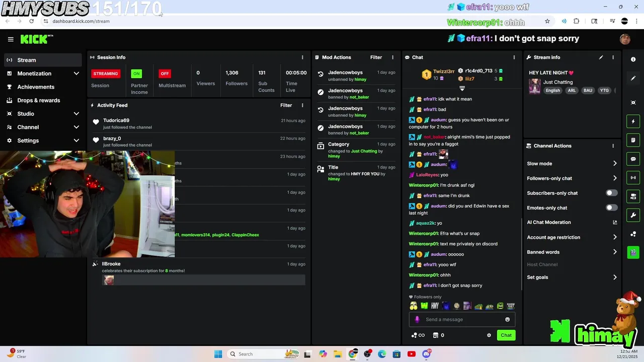Open Chat panel three-dot menu

click(514, 57)
